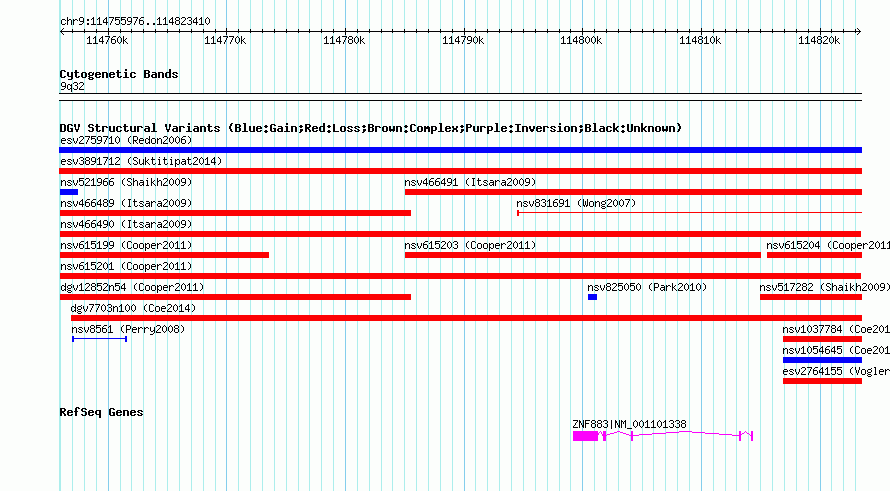Image resolution: width=890 pixels, height=491 pixels.
Task: Open nsv615204 variant label
Action: tap(828, 245)
